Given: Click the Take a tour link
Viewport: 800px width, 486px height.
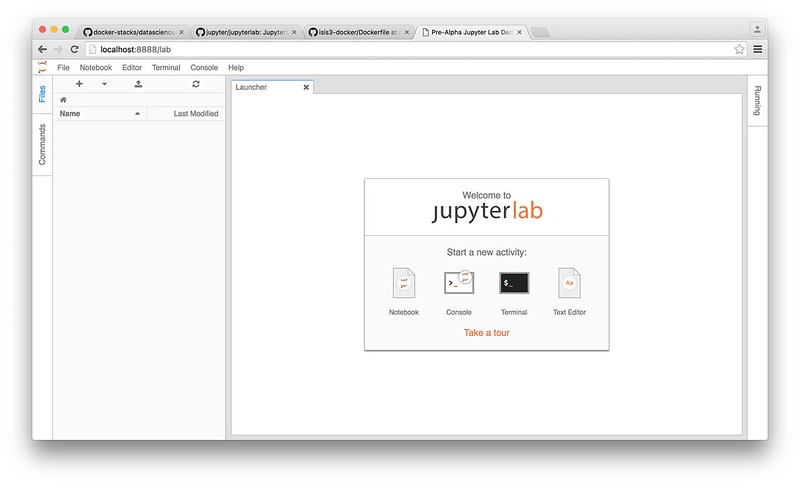Looking at the screenshot, I should pyautogui.click(x=487, y=332).
